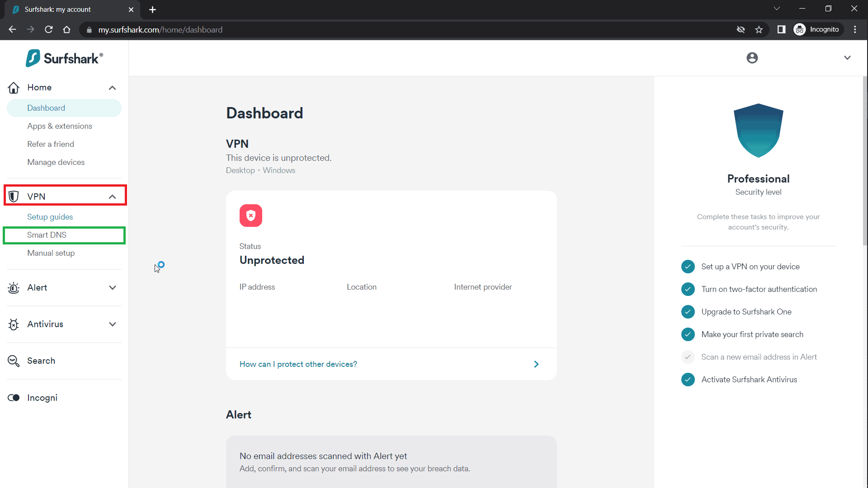Click the Surfshark logo
This screenshot has height=488, width=868.
pos(64,58)
